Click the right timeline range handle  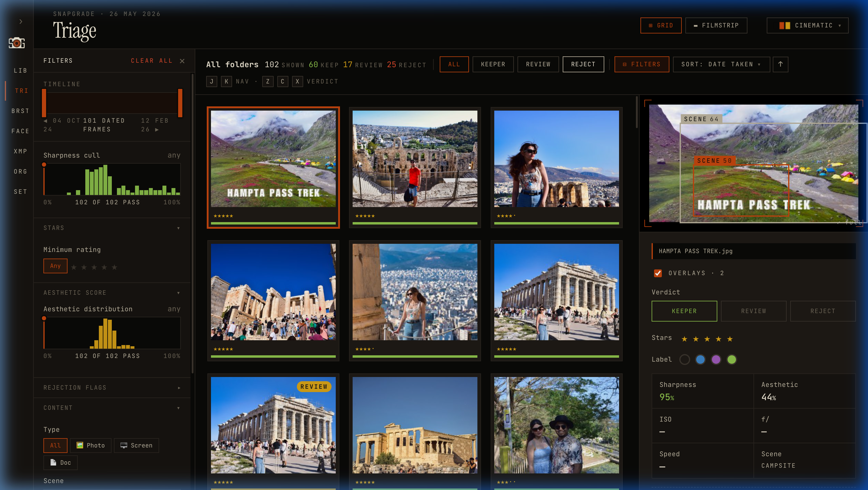pyautogui.click(x=180, y=103)
